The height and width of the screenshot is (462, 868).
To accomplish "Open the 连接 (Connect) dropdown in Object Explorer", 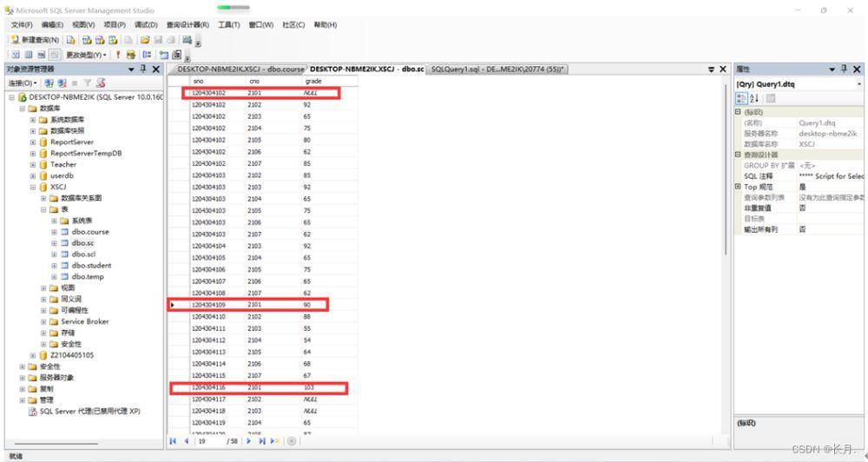I will [x=21, y=83].
